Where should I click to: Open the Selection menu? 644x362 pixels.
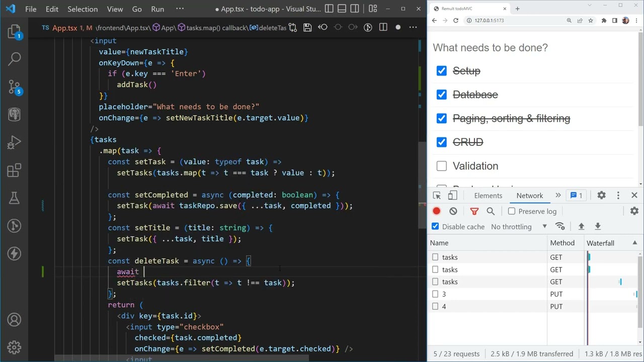83,9
